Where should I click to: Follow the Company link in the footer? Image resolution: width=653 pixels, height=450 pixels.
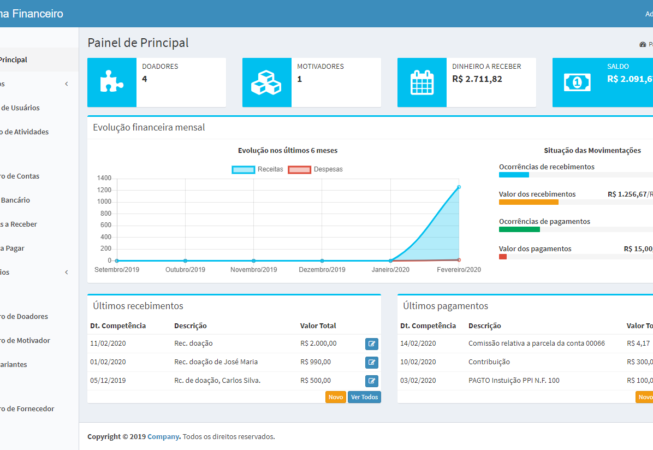[163, 436]
